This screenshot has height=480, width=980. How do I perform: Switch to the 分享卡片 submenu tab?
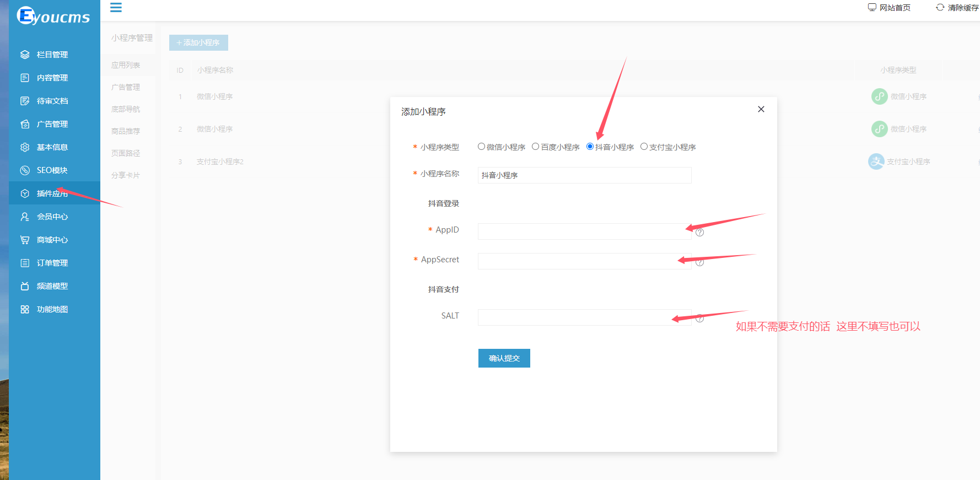126,175
